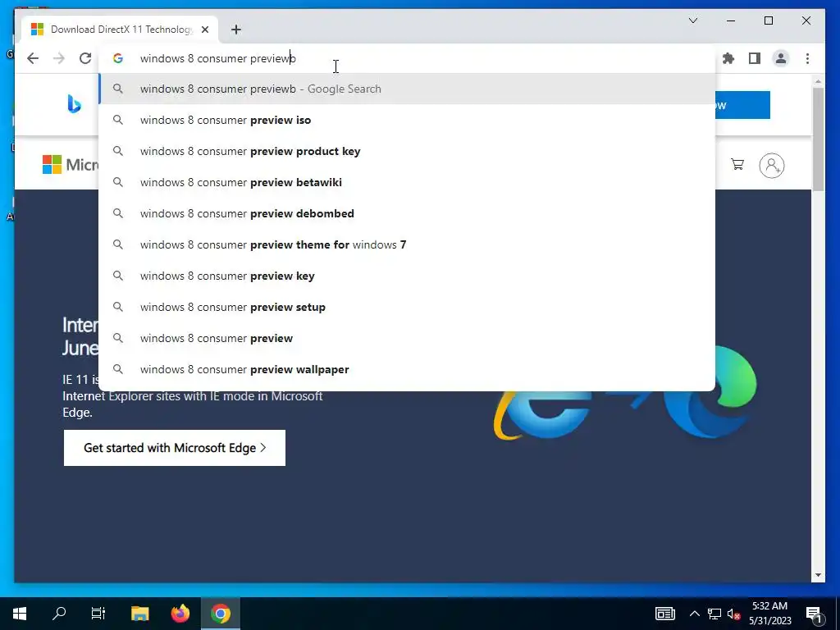Open Windows Start menu
Viewport: 840px width, 630px height.
20,614
